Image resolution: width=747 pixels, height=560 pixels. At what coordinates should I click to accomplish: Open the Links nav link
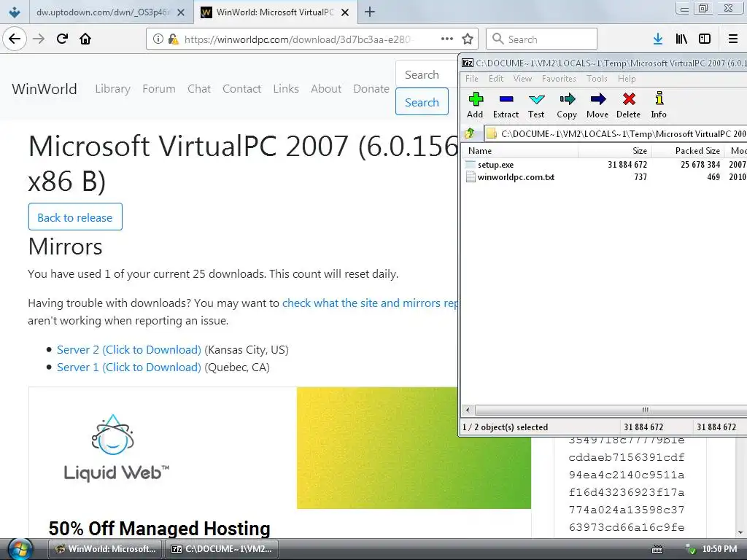tap(286, 88)
